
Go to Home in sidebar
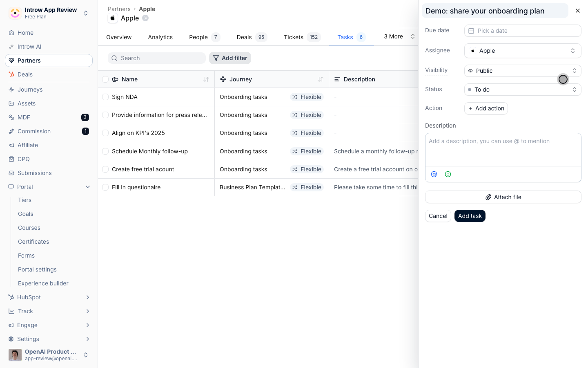(49, 33)
